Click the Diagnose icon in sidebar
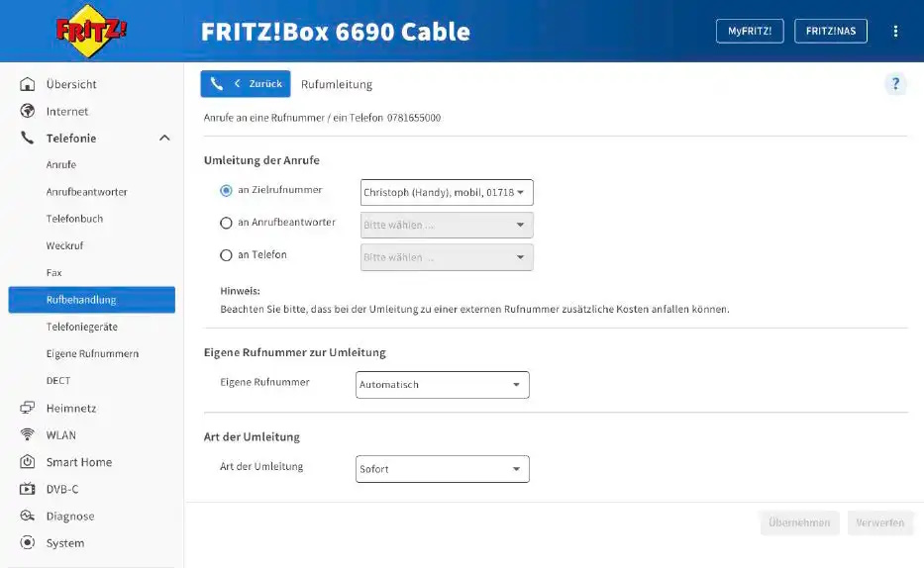Viewport: 924px width, 568px height. [x=27, y=517]
